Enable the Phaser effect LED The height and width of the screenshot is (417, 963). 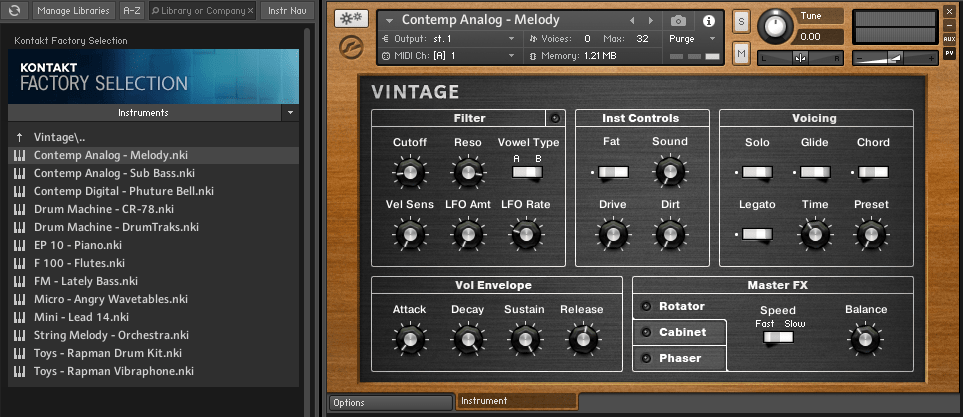pyautogui.click(x=645, y=358)
